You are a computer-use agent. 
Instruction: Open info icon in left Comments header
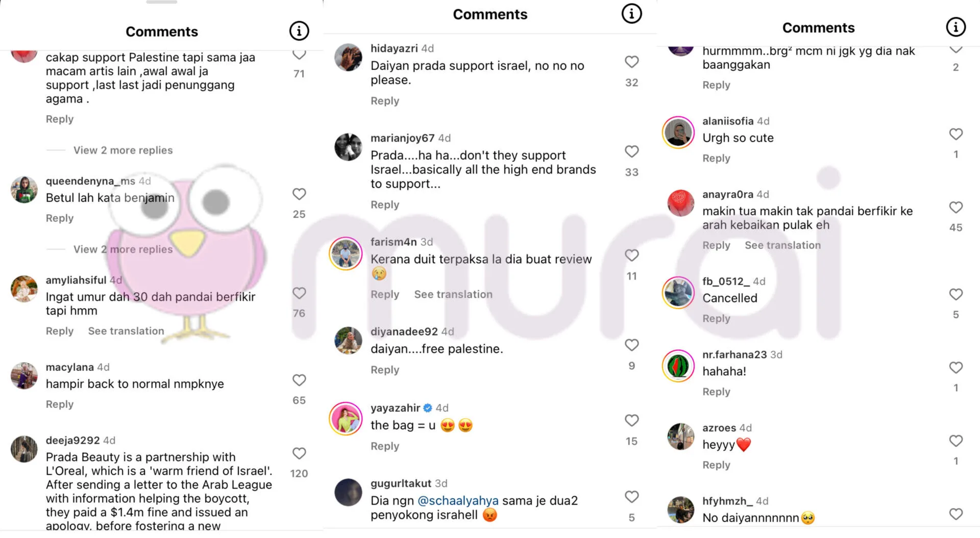(x=299, y=31)
